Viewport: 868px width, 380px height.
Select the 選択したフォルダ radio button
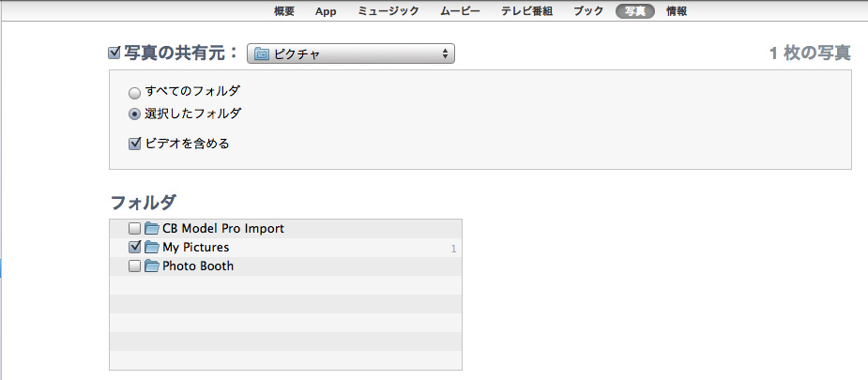[x=134, y=114]
